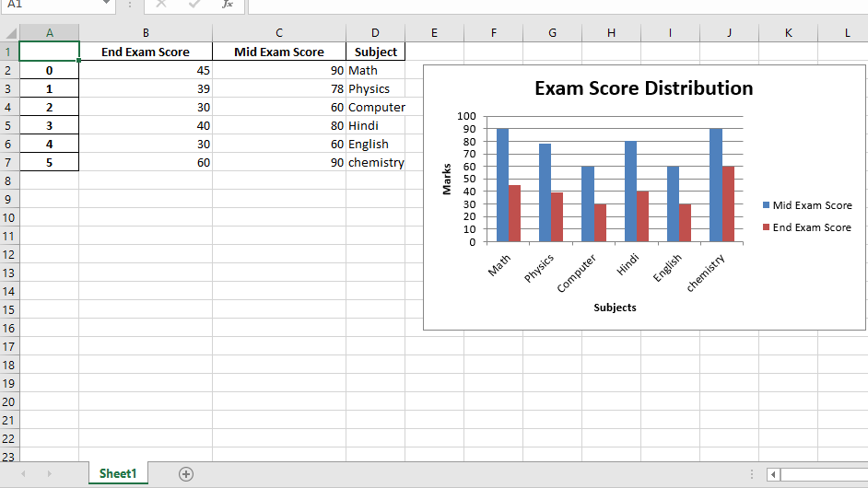Click the Mid Exam Score legend swatch

point(766,205)
